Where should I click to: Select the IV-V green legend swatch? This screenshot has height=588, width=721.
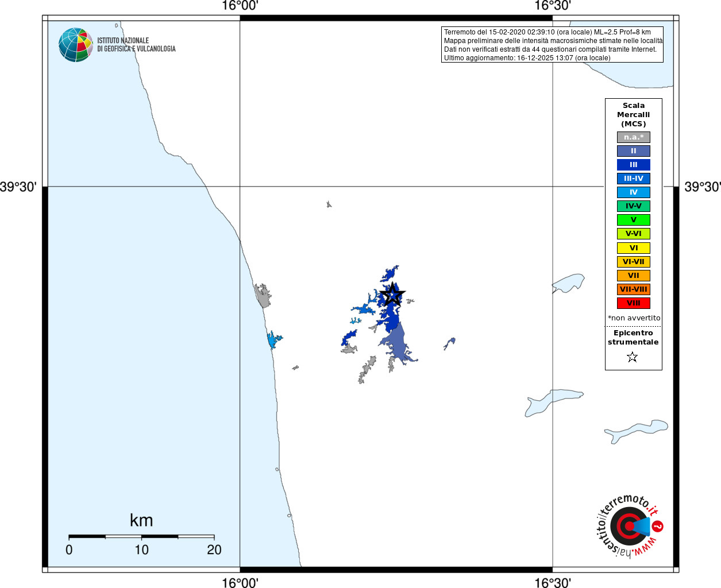coord(634,206)
